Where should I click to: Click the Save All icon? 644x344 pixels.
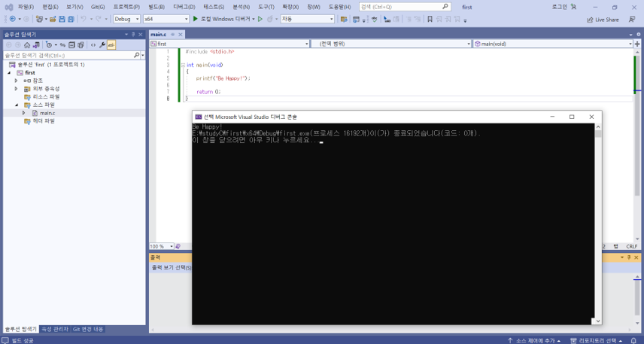(x=71, y=19)
